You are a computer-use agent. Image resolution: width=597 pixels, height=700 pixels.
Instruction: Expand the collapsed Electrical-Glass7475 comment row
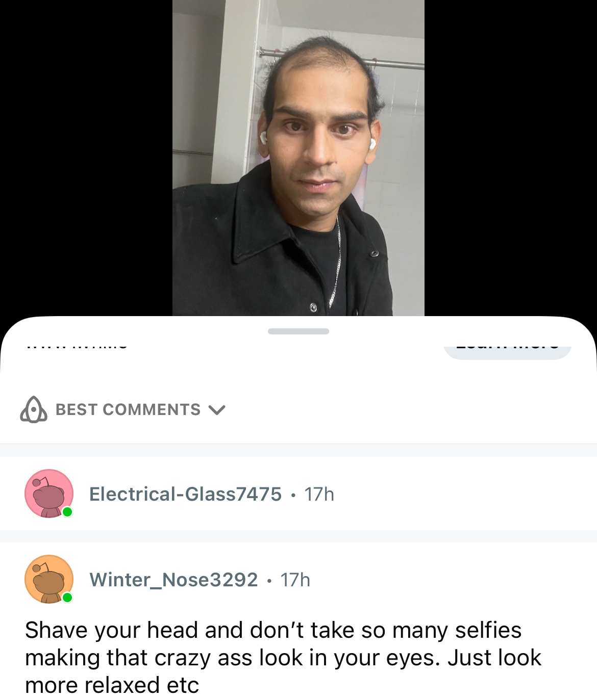298,494
